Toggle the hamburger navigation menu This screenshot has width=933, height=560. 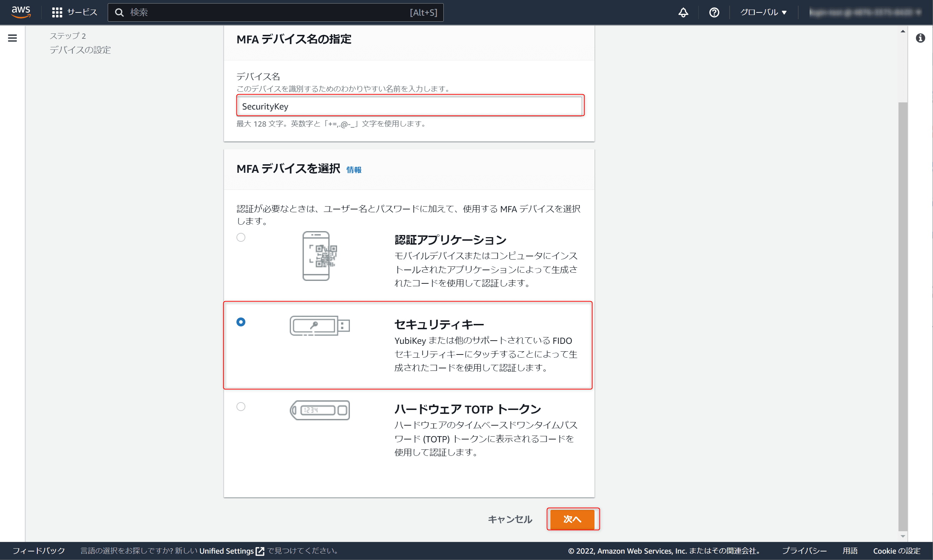pos(12,38)
